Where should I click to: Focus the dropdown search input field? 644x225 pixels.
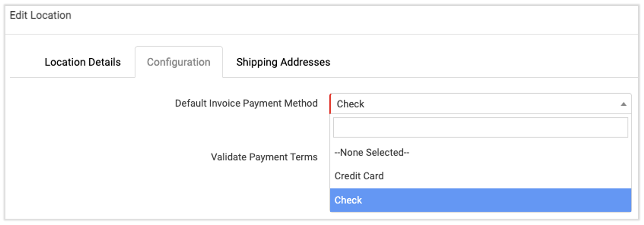point(480,127)
